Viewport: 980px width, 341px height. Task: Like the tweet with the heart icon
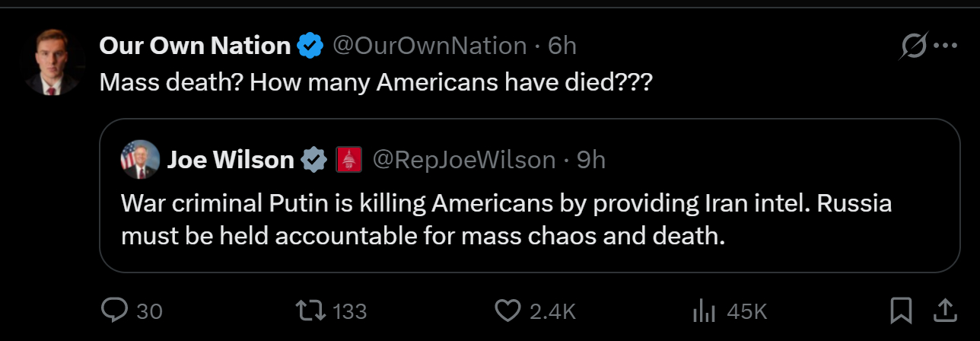pyautogui.click(x=507, y=311)
